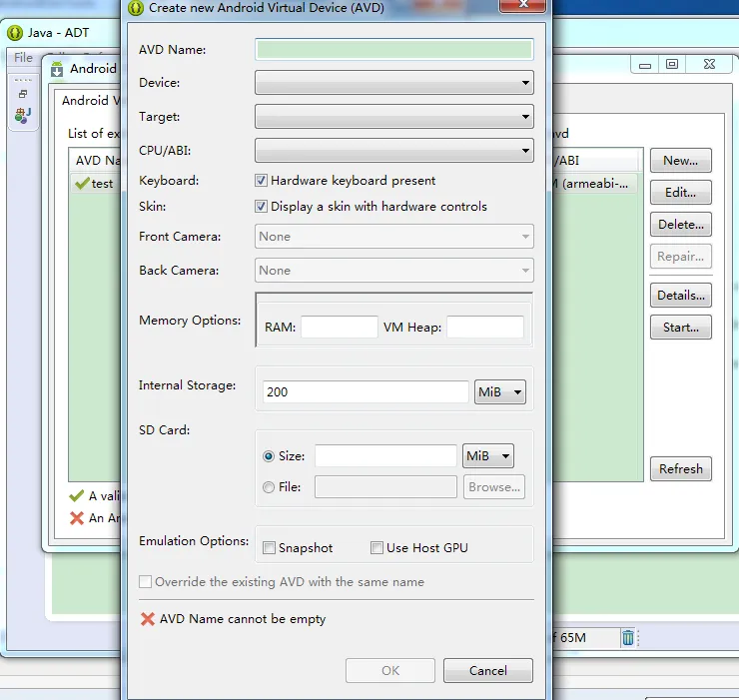Click the AVD Name text field
The image size is (739, 700).
393,49
